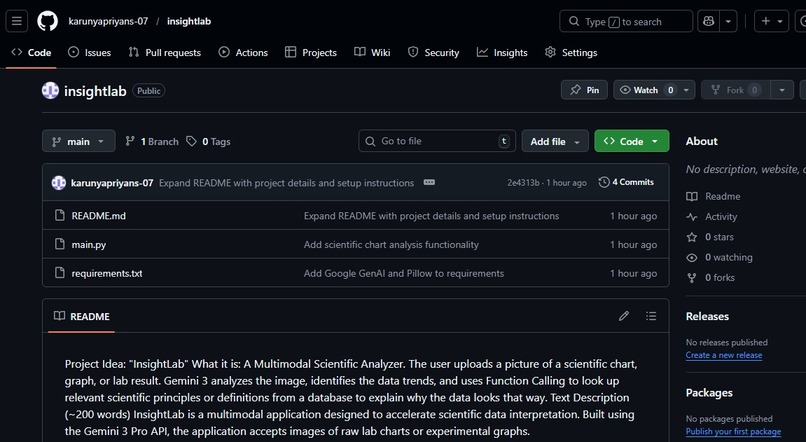806x442 pixels.
Task: Pin the repository with Pin button
Action: (x=584, y=90)
